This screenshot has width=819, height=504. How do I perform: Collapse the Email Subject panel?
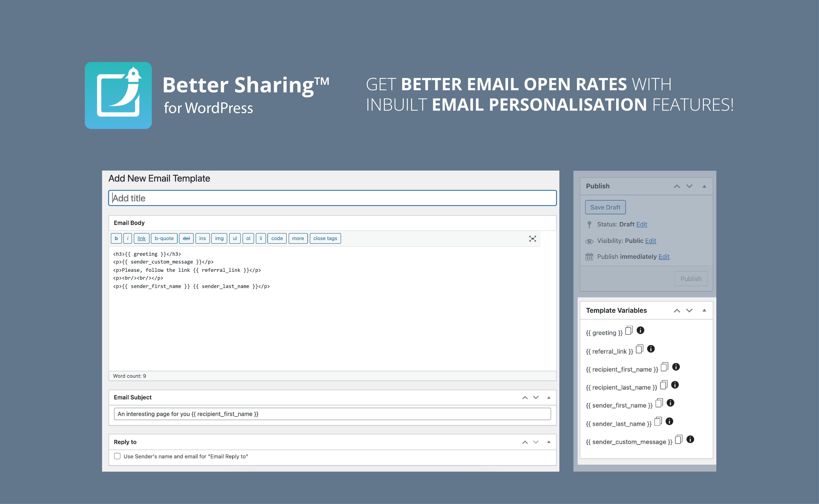(x=549, y=398)
